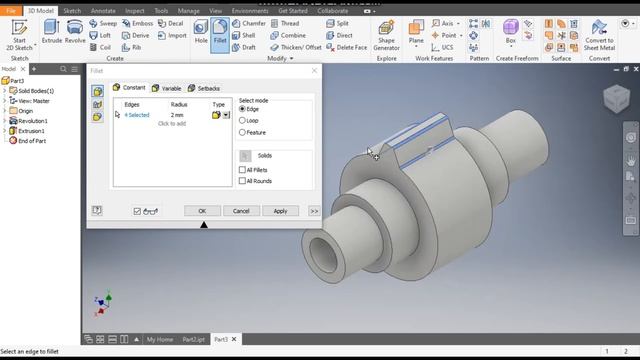Choose the Chamfer tool
Image resolution: width=640 pixels, height=360 pixels.
(249, 23)
